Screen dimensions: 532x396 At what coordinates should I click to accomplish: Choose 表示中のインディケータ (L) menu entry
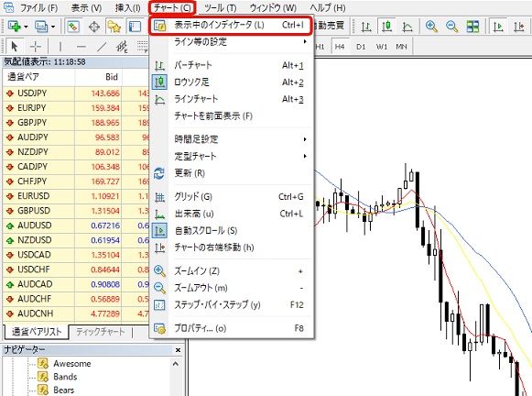point(231,25)
